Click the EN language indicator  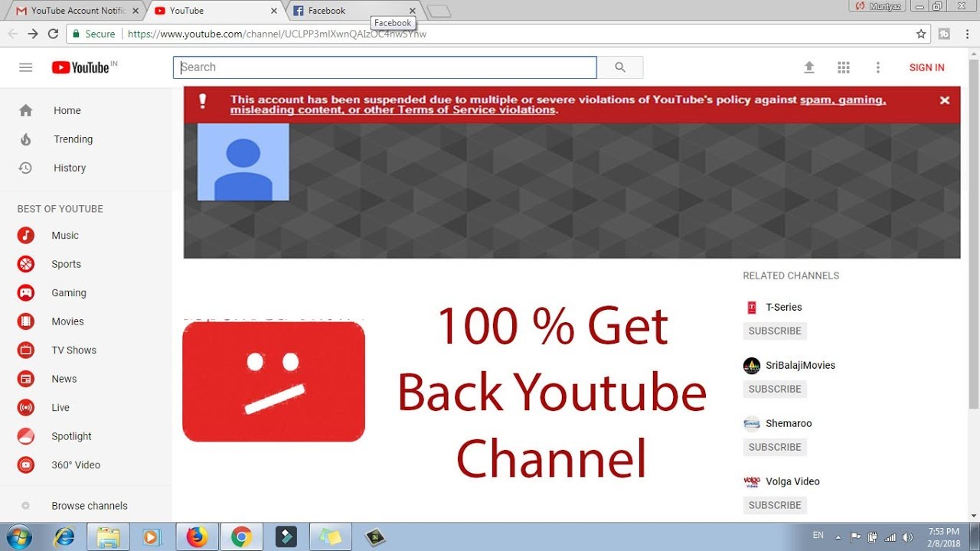point(818,536)
